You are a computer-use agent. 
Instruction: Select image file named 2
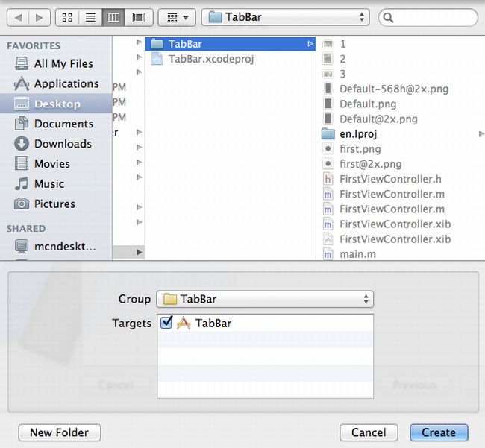click(401, 59)
